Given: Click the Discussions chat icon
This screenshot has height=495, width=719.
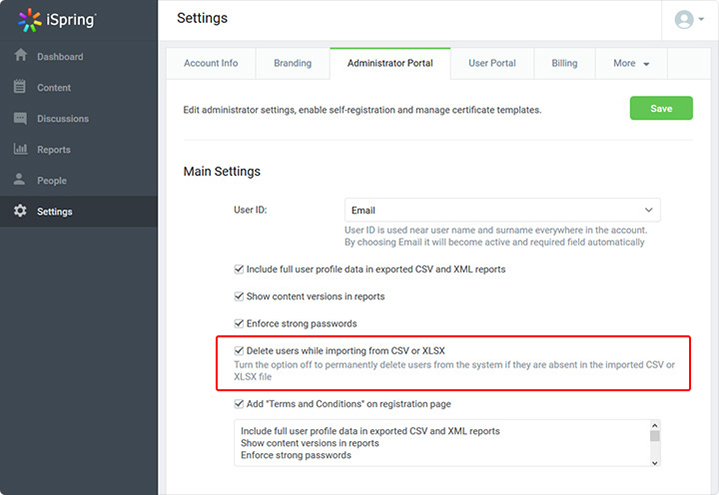Looking at the screenshot, I should (20, 118).
